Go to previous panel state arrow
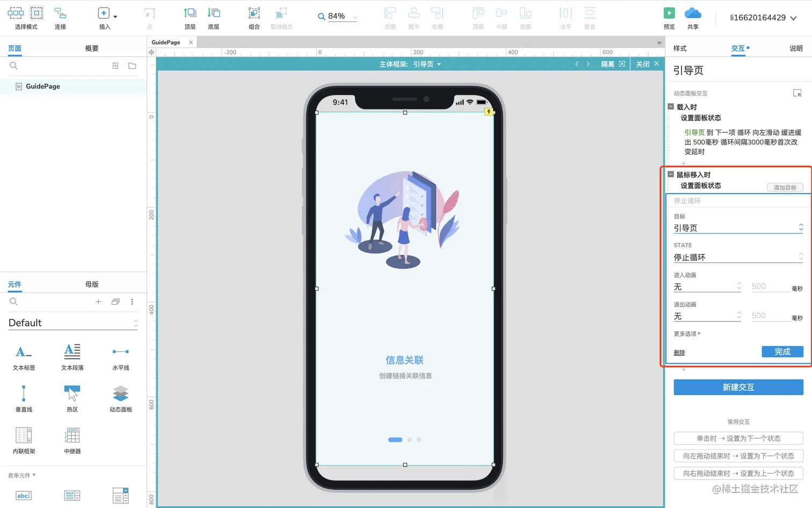This screenshot has height=508, width=812. (x=577, y=64)
